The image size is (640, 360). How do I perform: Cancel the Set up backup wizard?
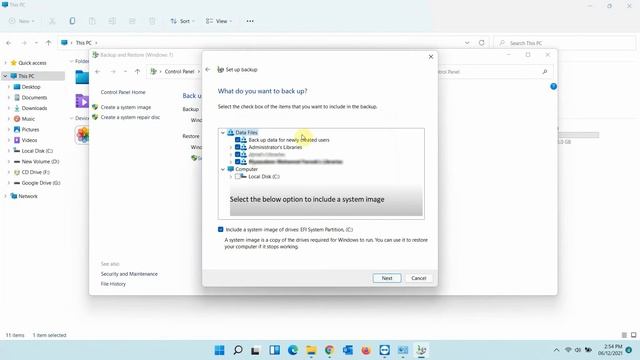click(x=418, y=278)
